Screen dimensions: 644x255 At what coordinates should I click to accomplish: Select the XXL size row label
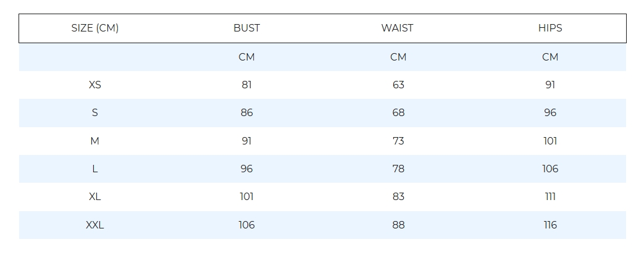coord(95,225)
